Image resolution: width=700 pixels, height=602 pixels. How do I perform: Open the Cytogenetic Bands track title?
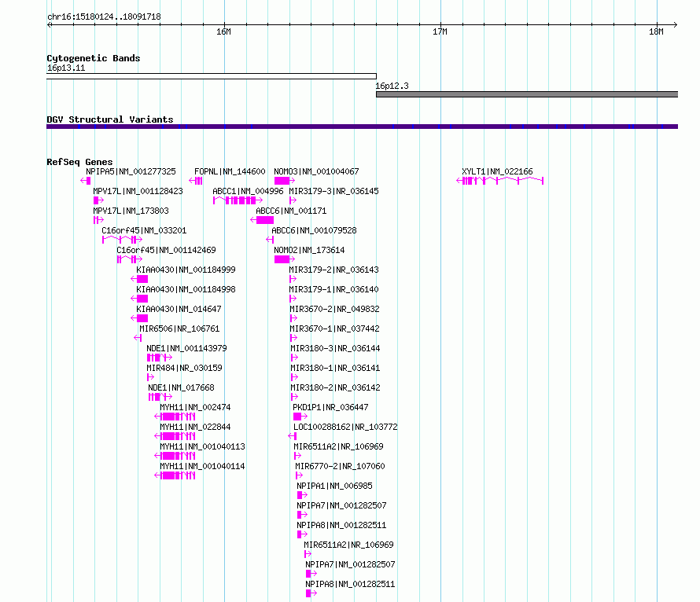tap(94, 58)
